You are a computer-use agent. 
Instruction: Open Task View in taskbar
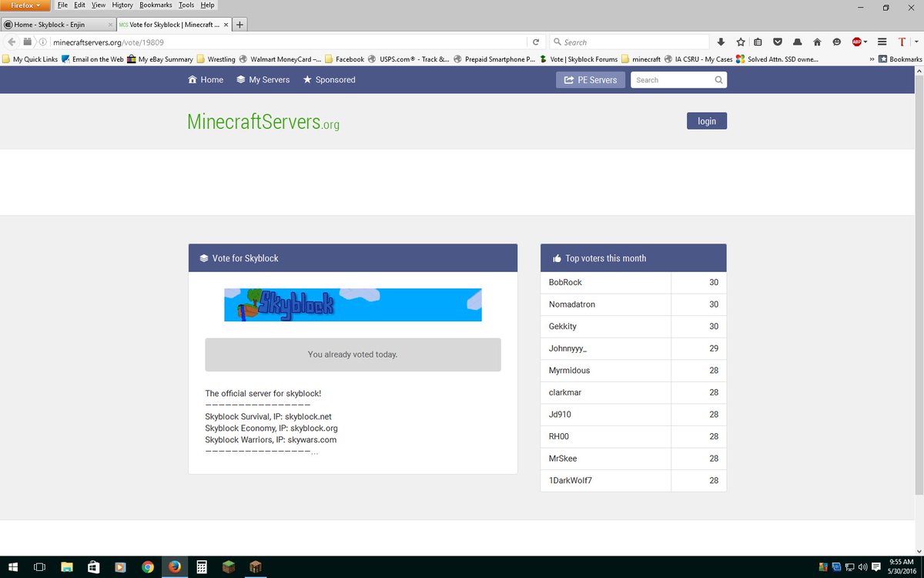tap(40, 566)
